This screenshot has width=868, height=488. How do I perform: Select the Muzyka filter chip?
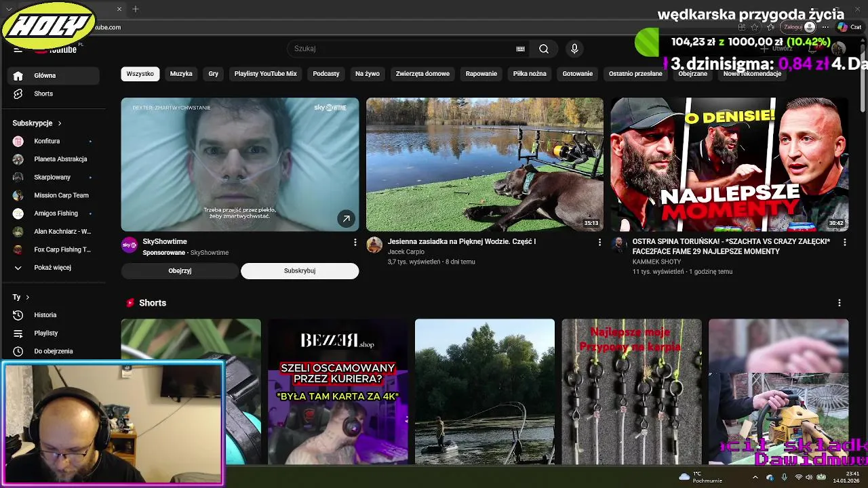181,74
